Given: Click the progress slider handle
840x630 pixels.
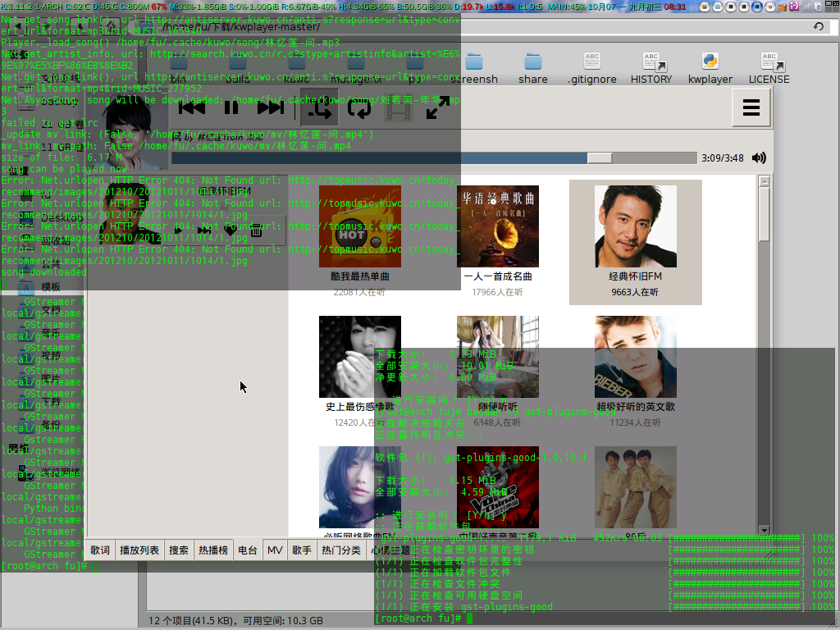Looking at the screenshot, I should click(600, 158).
